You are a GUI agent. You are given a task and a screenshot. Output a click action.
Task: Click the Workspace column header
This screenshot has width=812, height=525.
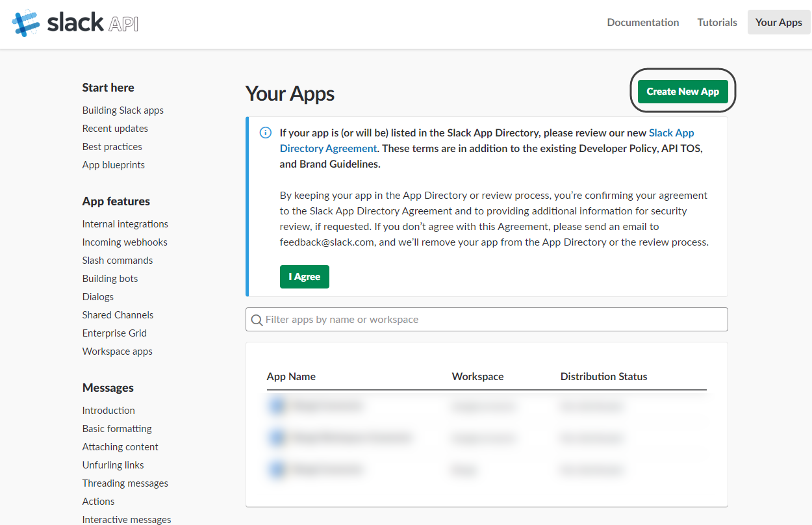click(x=478, y=376)
